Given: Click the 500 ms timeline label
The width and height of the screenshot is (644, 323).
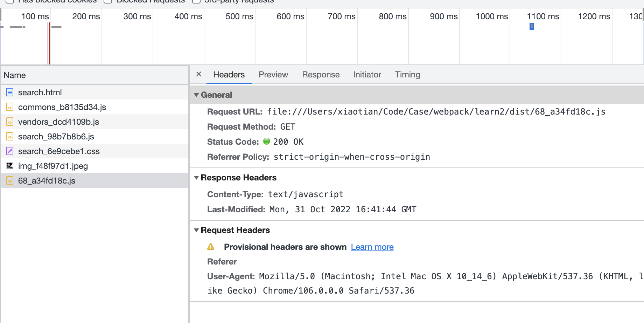Looking at the screenshot, I should click(x=239, y=16).
